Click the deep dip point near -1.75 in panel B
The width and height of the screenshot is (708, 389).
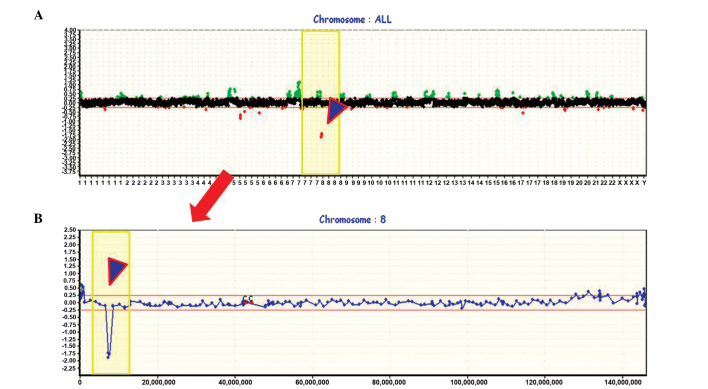[108, 356]
